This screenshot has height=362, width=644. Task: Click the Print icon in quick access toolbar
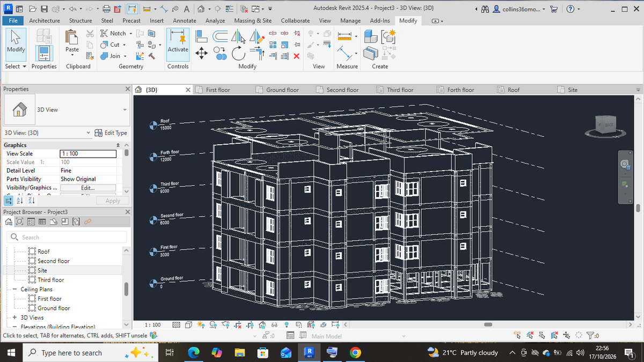point(106,8)
